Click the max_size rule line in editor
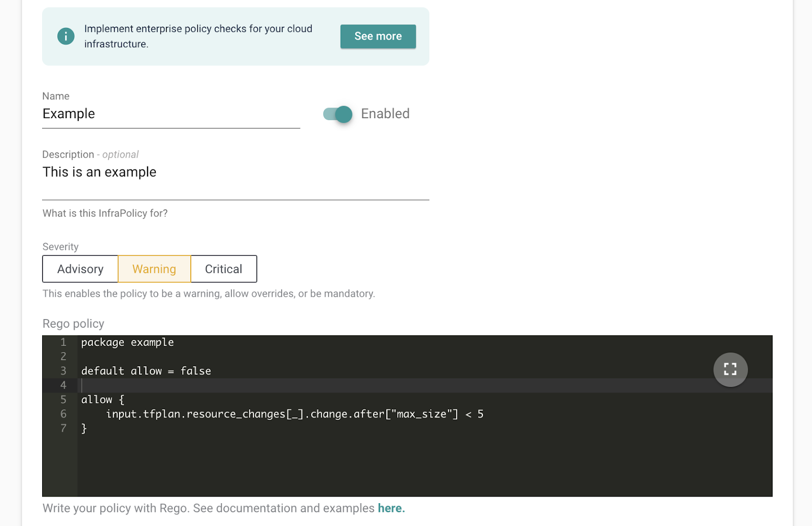Viewport: 812px width, 526px height. pyautogui.click(x=294, y=414)
